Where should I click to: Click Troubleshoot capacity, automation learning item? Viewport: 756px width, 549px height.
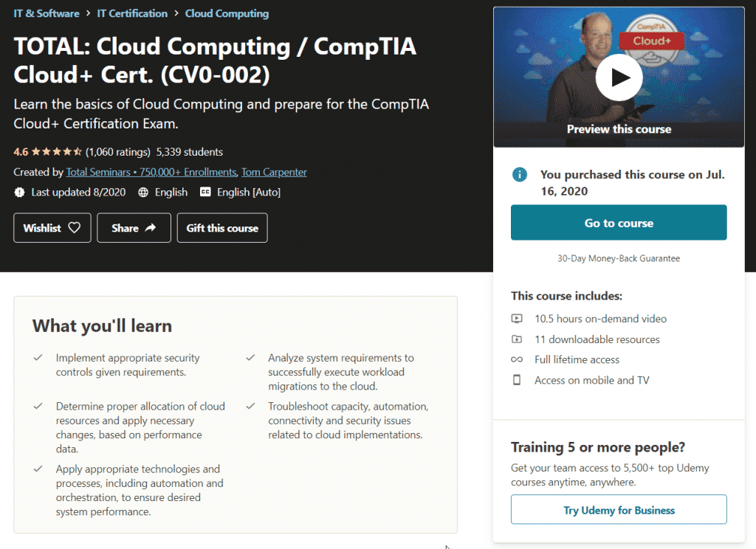[x=348, y=421]
